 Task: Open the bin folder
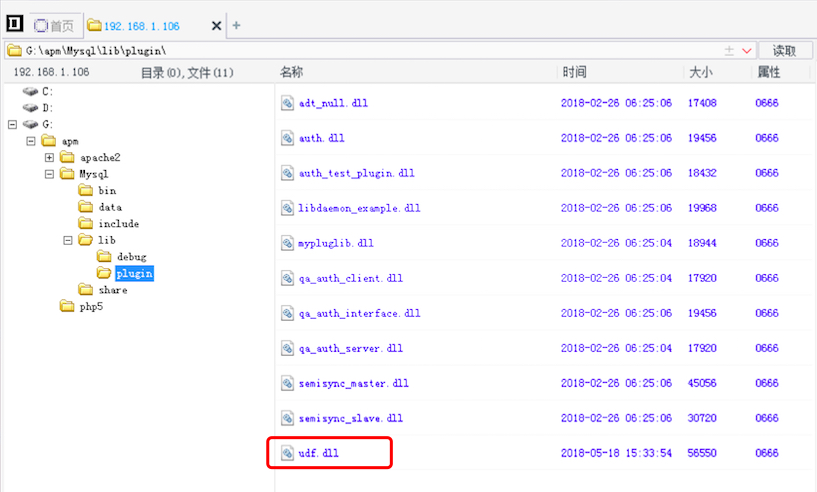pyautogui.click(x=97, y=190)
